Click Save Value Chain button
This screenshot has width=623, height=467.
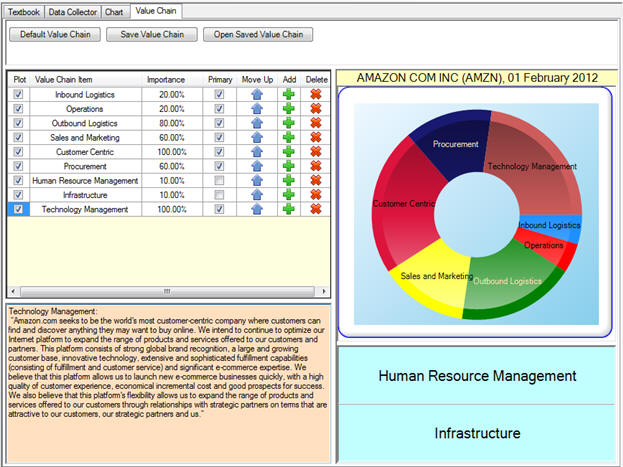pos(152,35)
